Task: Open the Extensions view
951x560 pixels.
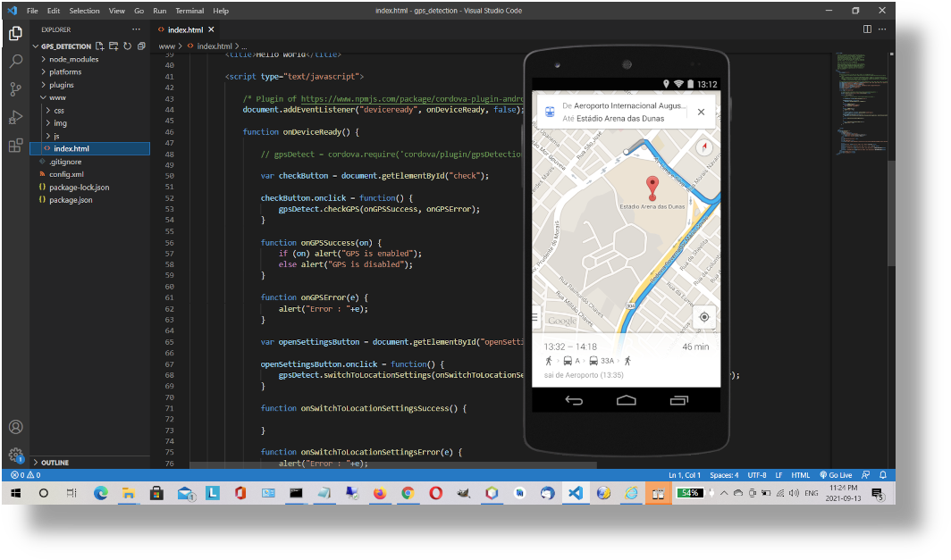Action: (x=16, y=146)
